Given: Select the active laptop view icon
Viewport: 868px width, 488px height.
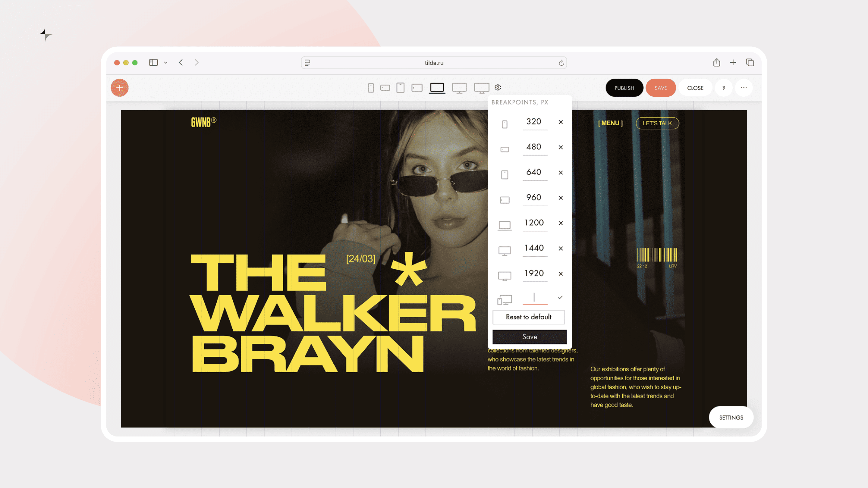Looking at the screenshot, I should [x=437, y=88].
